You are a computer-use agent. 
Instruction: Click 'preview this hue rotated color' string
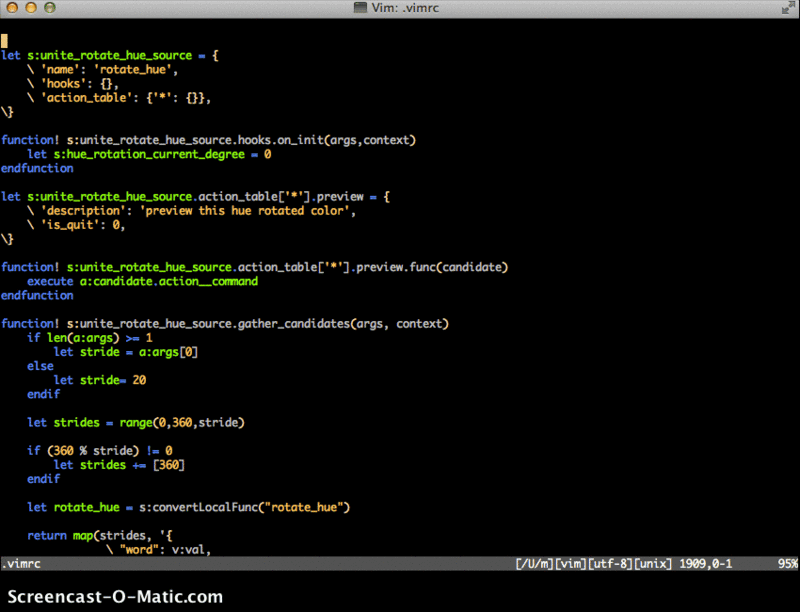click(x=244, y=211)
